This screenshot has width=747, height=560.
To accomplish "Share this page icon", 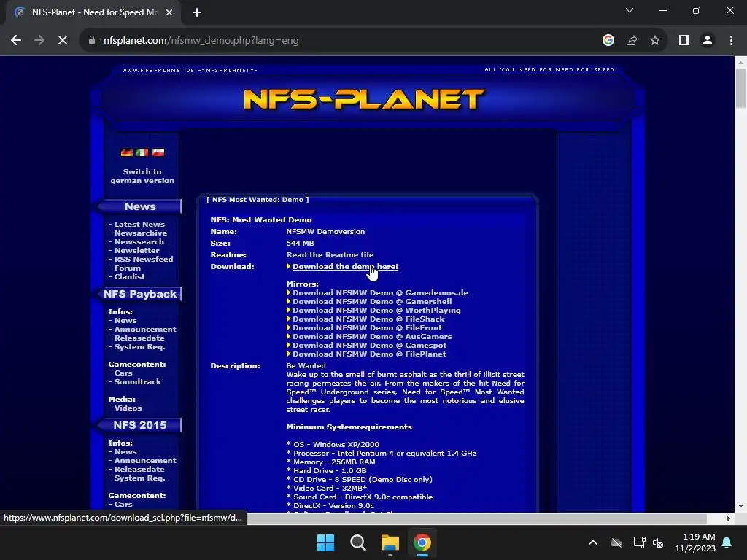I will pos(632,41).
